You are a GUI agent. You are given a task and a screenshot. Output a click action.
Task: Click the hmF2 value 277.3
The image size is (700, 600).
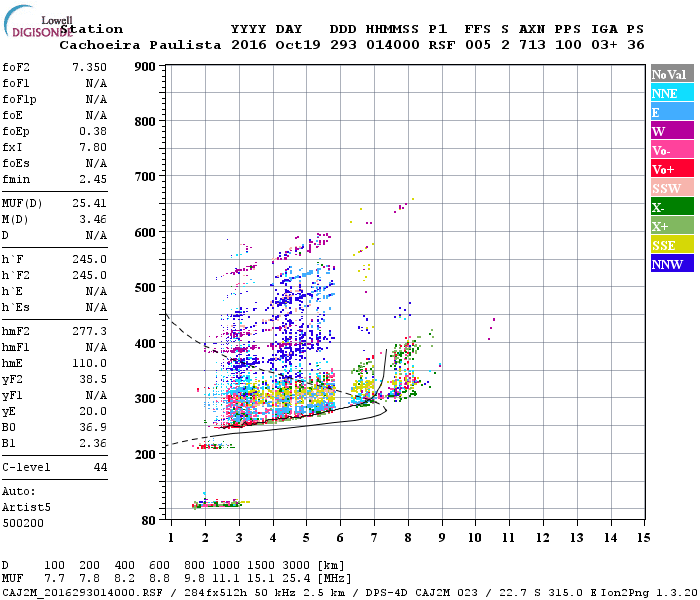click(89, 331)
